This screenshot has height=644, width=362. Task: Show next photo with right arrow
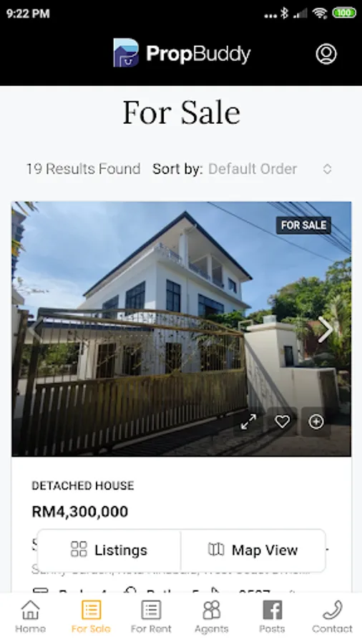pyautogui.click(x=326, y=329)
